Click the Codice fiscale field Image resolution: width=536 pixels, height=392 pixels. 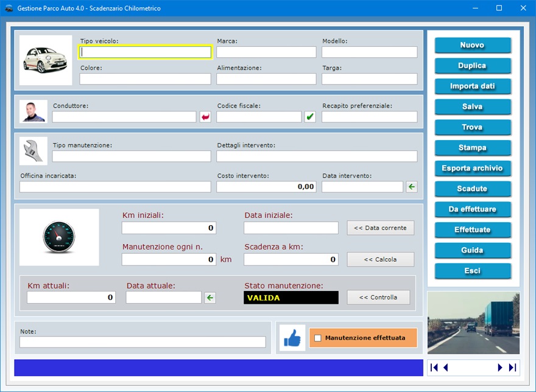259,117
